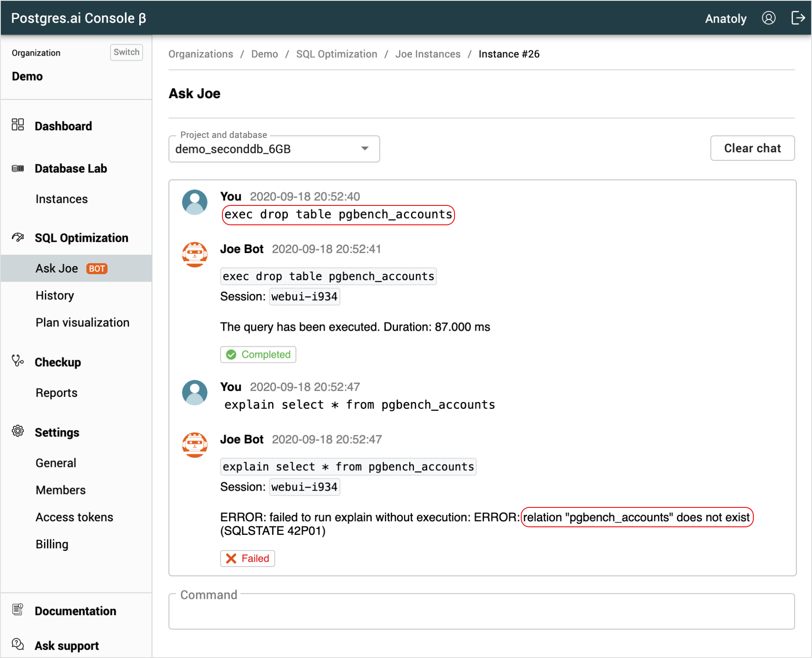Screen dimensions: 812x658
Task: Open Members settings
Action: [60, 490]
